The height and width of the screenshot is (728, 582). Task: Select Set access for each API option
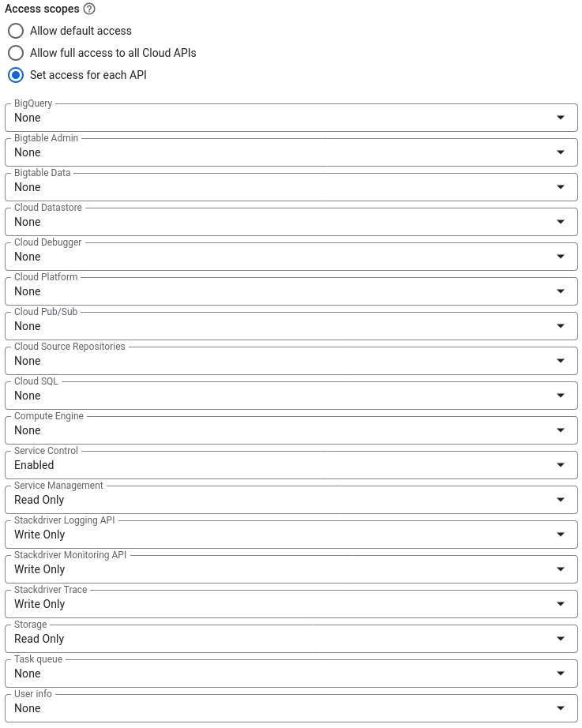[16, 75]
